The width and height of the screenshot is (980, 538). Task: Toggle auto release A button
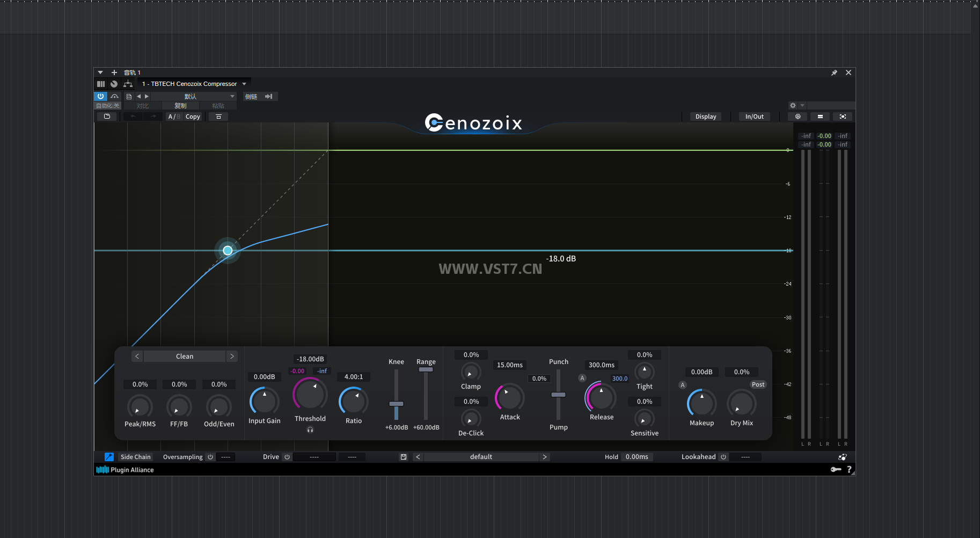[582, 378]
